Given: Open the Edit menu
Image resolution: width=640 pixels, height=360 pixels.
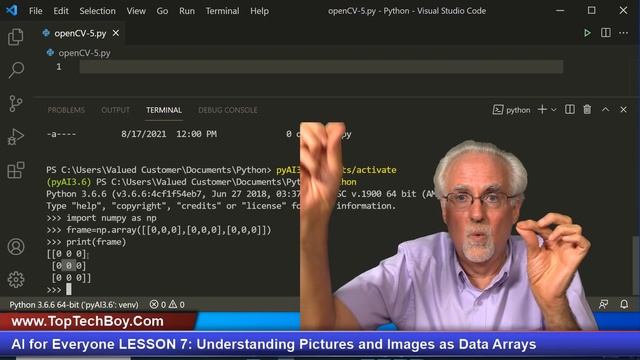Looking at the screenshot, I should (61, 11).
